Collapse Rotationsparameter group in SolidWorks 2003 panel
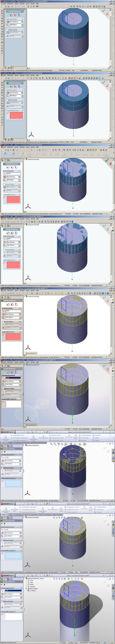 pyautogui.click(x=23, y=90)
